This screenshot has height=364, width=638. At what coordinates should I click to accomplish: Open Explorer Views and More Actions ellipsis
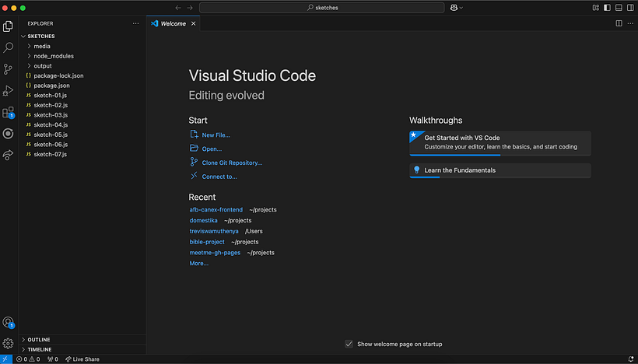pyautogui.click(x=135, y=23)
